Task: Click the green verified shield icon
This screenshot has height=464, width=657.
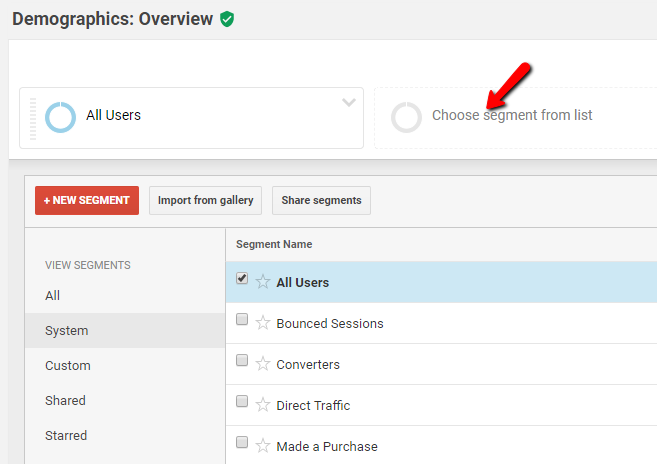Action: pyautogui.click(x=227, y=19)
